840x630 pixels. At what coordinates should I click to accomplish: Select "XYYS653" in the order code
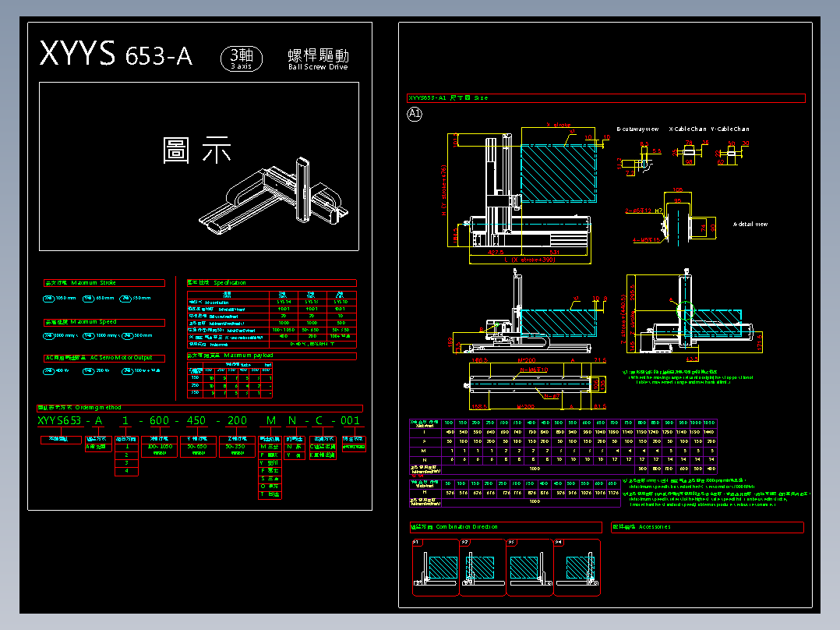click(x=59, y=421)
